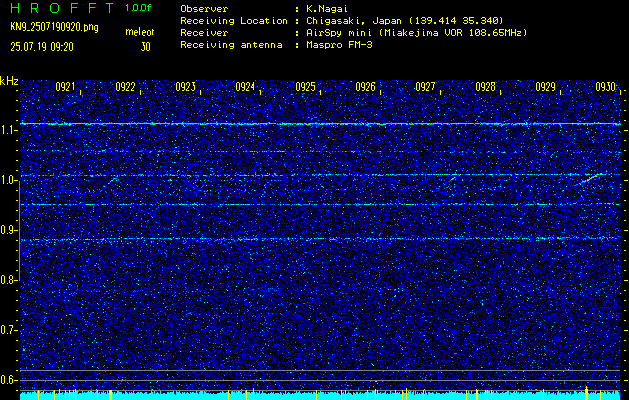The height and width of the screenshot is (400, 629).
Task: Click the file name KN9_2507190920.png
Action: (54, 28)
